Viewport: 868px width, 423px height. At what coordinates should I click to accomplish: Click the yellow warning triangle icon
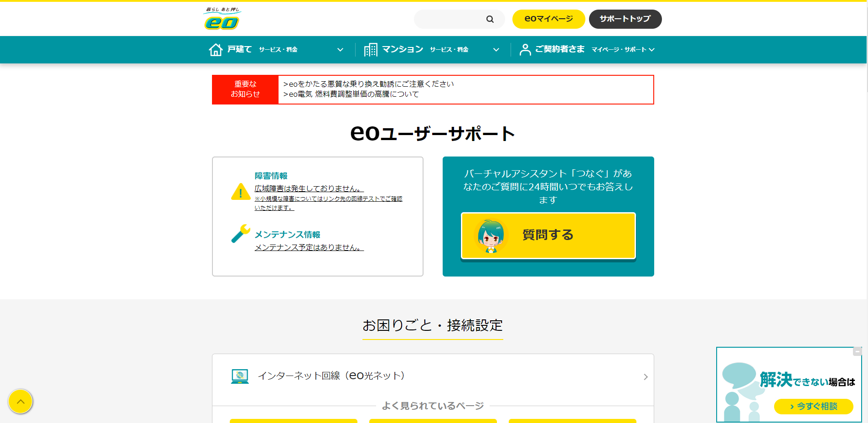(240, 192)
